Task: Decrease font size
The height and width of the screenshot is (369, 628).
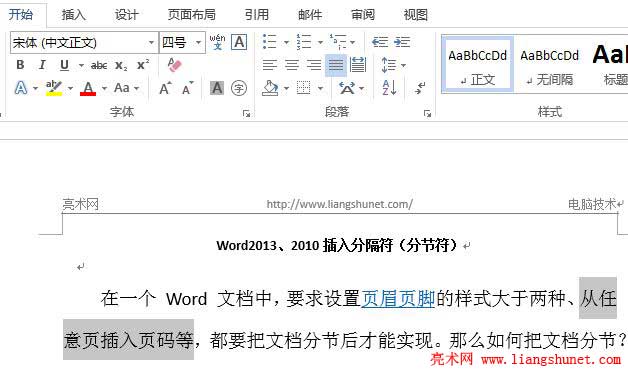Action: click(x=187, y=88)
